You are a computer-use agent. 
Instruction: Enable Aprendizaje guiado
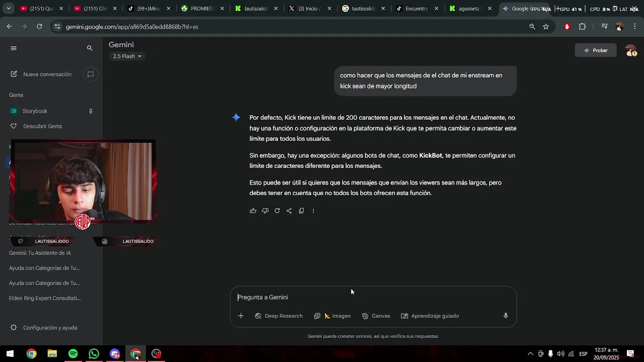[x=430, y=316]
